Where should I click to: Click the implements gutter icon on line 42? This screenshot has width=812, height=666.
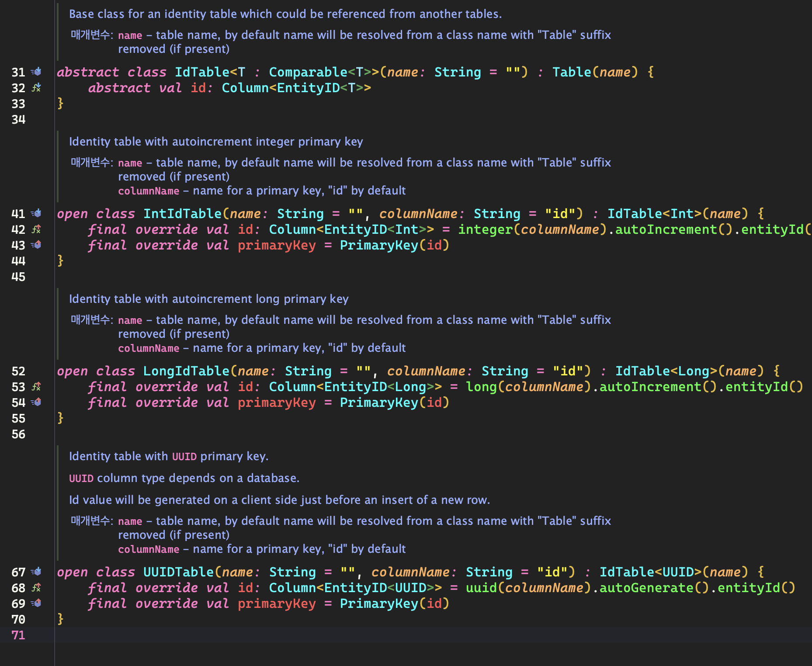[36, 229]
